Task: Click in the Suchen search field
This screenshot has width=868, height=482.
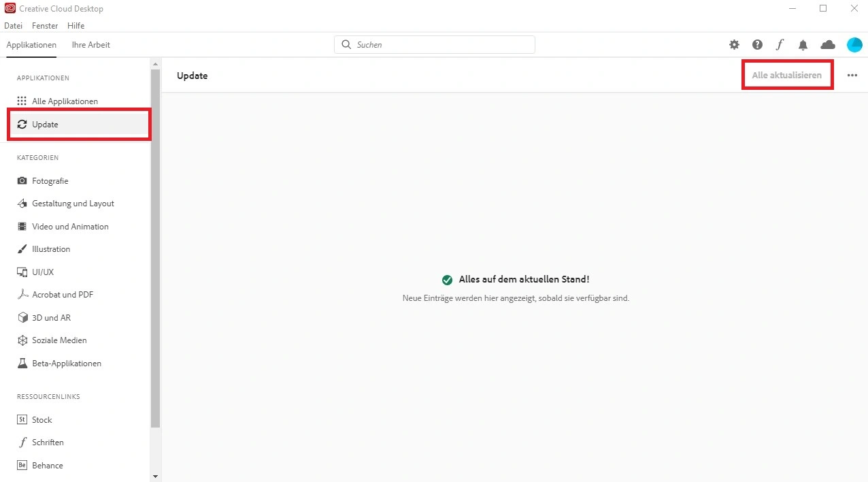Action: (x=435, y=44)
